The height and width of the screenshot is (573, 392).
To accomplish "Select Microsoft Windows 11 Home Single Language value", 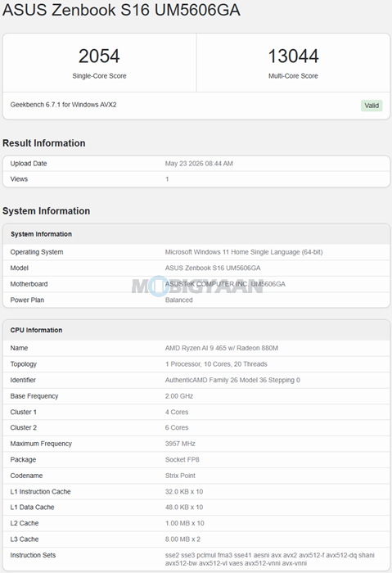I will pos(244,252).
